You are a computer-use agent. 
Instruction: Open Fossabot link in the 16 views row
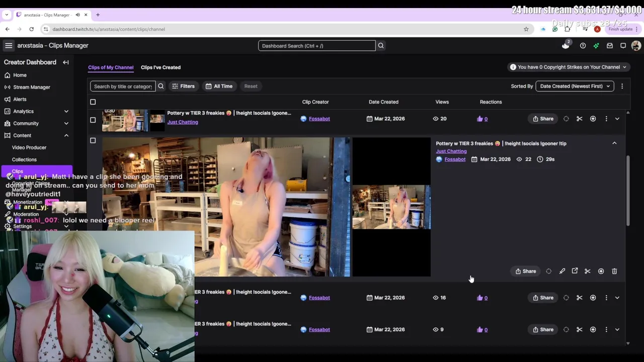tap(319, 298)
